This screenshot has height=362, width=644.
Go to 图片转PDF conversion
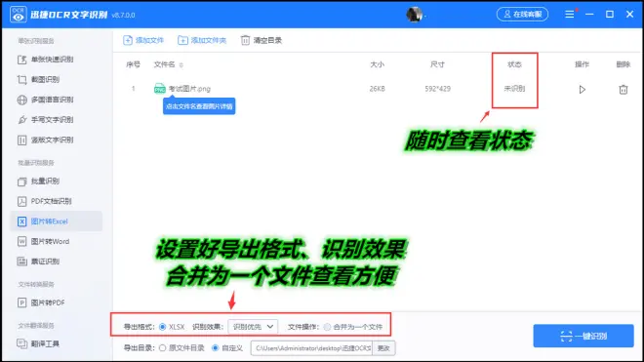click(41, 302)
